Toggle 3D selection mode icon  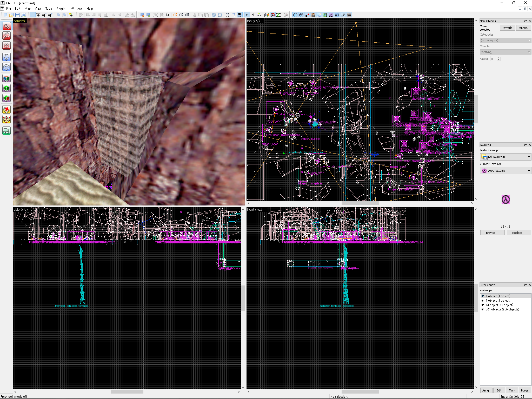pos(240,15)
